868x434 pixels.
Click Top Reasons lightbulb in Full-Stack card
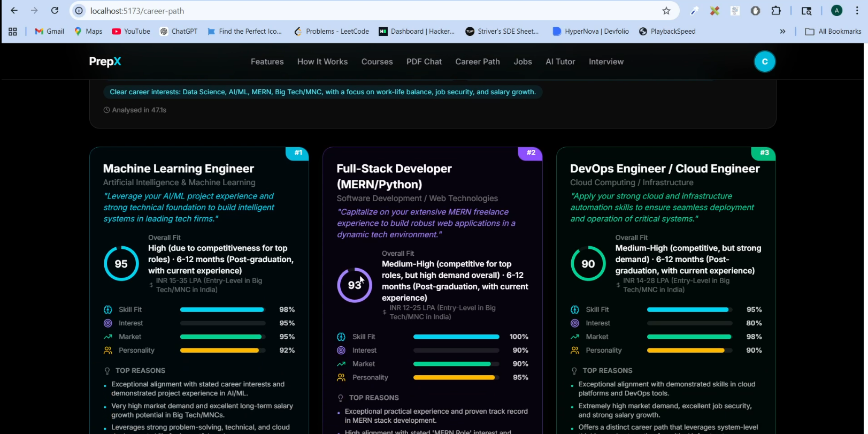click(341, 398)
